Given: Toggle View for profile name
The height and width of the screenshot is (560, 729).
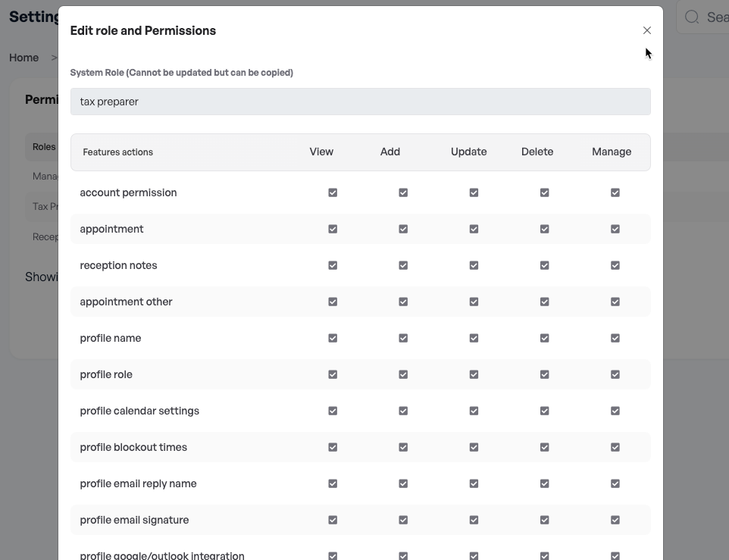Looking at the screenshot, I should pyautogui.click(x=333, y=338).
